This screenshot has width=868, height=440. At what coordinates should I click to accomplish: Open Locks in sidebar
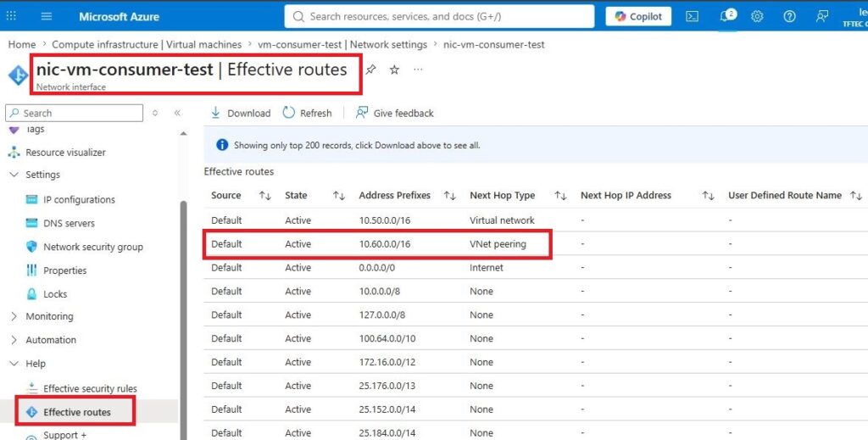click(55, 294)
